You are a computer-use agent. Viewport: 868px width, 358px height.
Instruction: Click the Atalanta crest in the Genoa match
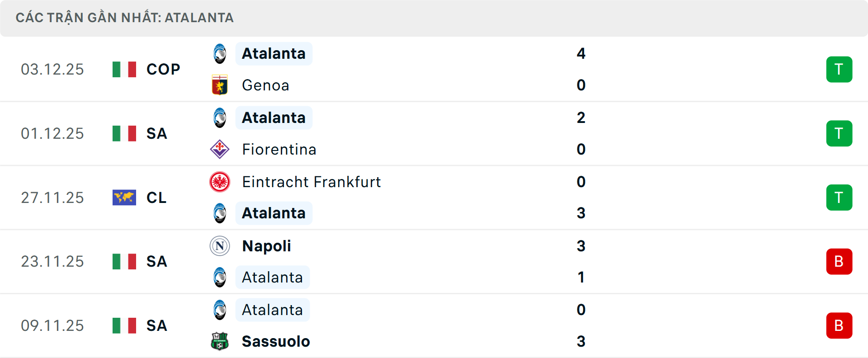click(x=220, y=53)
